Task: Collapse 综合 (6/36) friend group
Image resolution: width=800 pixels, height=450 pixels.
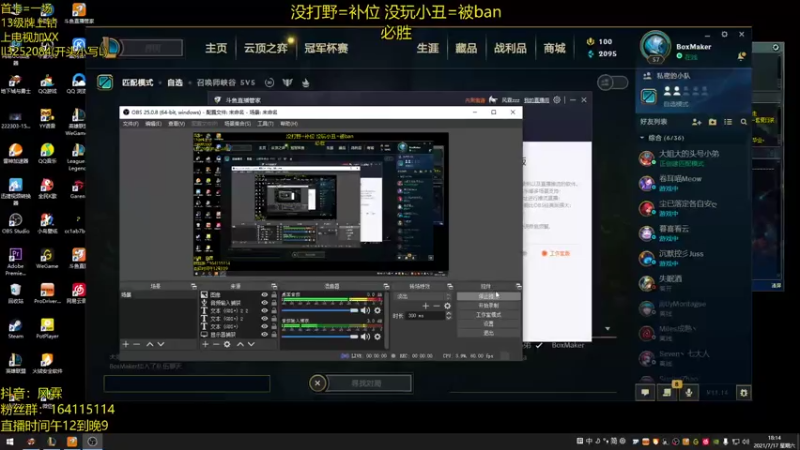Action: pyautogui.click(x=642, y=138)
